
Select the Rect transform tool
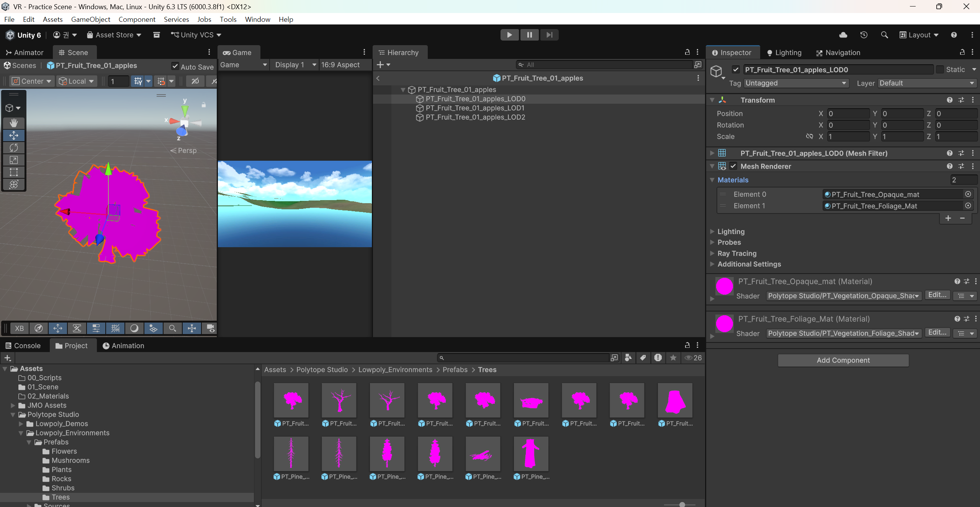[x=14, y=172]
